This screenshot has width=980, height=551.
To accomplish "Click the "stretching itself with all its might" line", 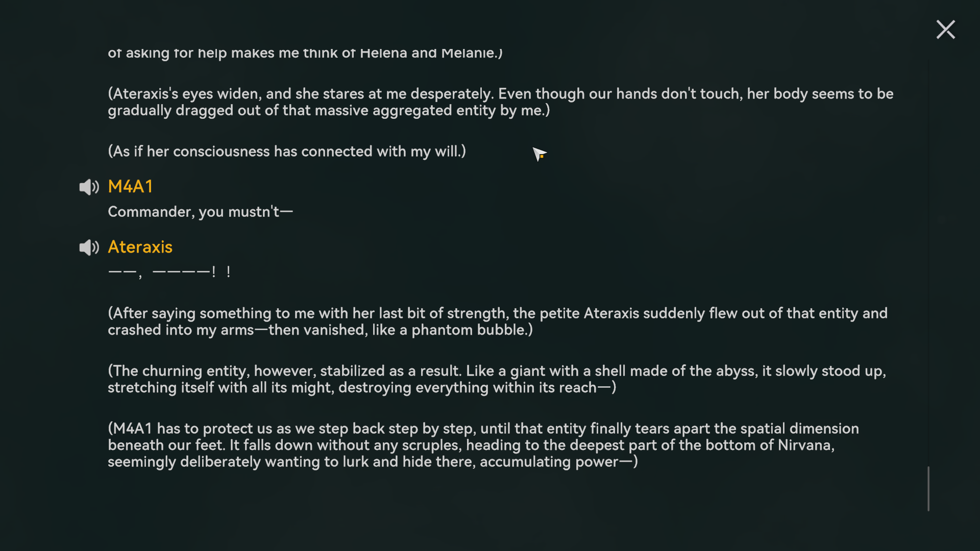I will [362, 388].
